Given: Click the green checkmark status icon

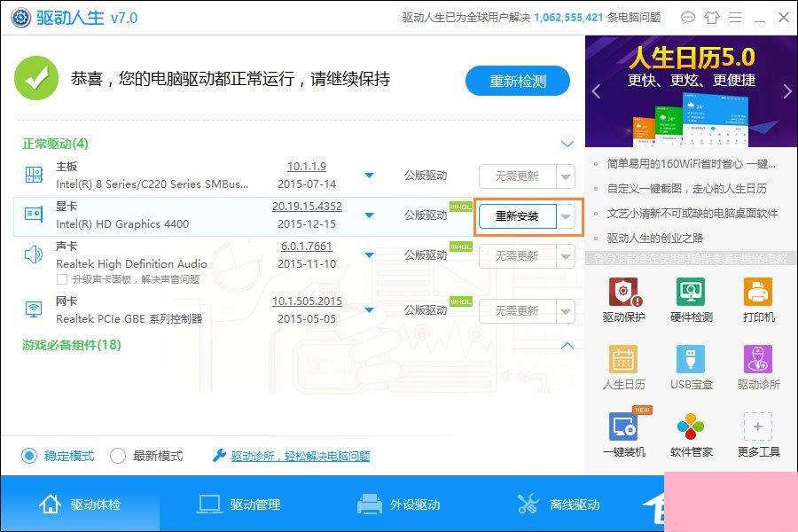Looking at the screenshot, I should tap(36, 78).
